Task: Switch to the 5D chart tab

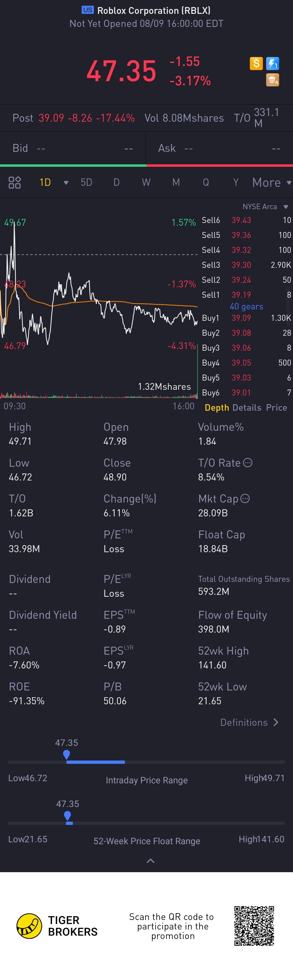Action: [x=87, y=183]
